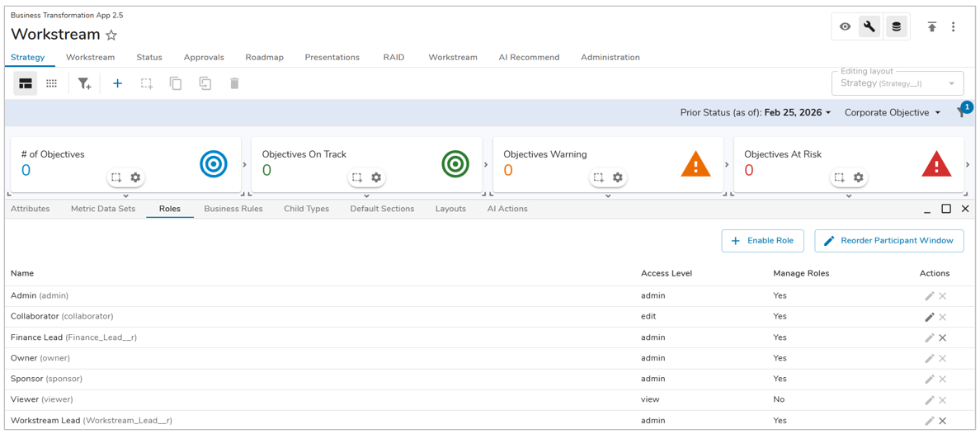Click the Enable Role button
Screen dimensions: 980x434
(x=762, y=241)
